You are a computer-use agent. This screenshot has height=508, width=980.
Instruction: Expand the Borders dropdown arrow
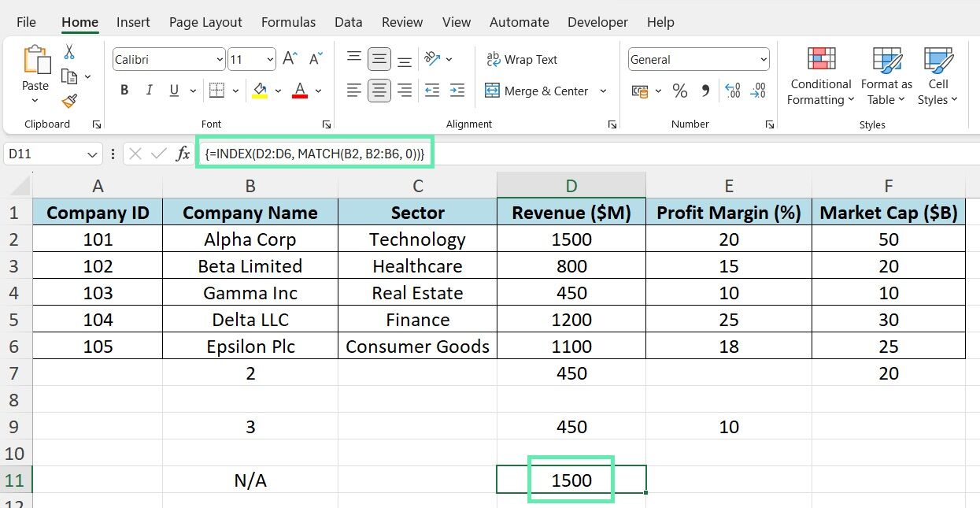pyautogui.click(x=235, y=91)
